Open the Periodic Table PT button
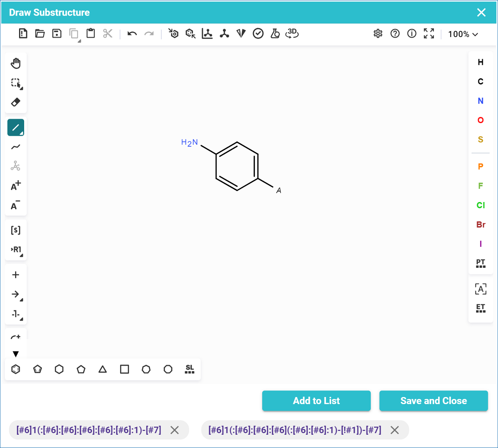This screenshot has width=498, height=448. (x=480, y=264)
